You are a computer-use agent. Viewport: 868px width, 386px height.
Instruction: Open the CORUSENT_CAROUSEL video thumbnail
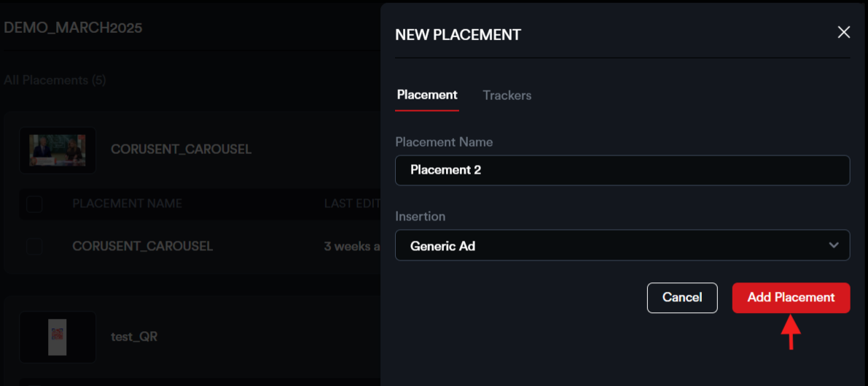pos(58,150)
